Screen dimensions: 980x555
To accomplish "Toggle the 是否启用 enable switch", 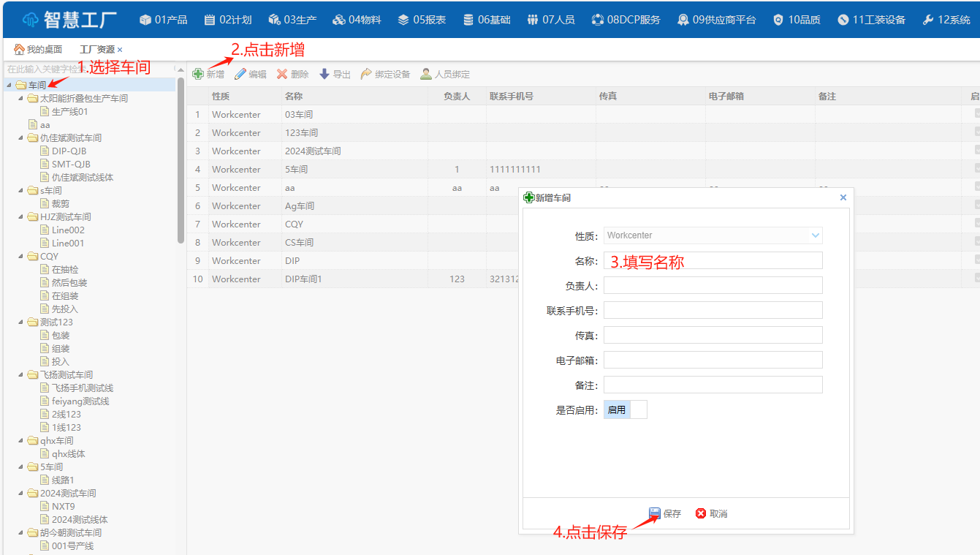I will click(x=625, y=409).
